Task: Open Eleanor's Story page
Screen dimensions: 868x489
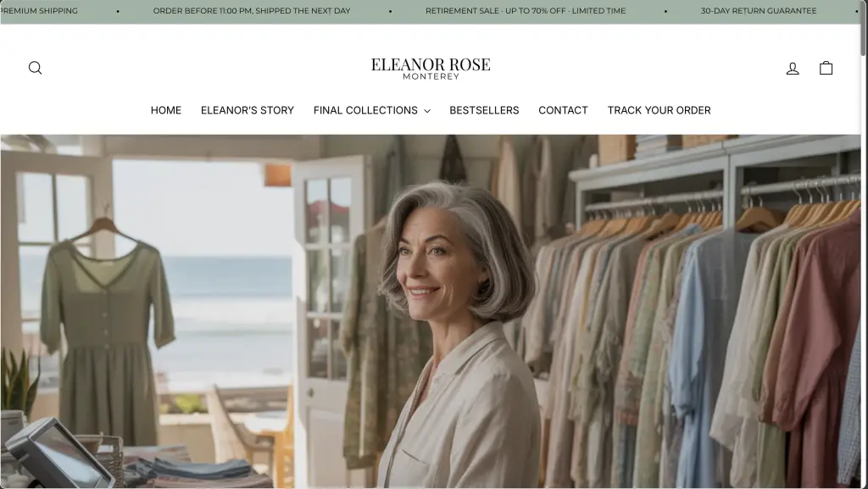Action: point(248,110)
